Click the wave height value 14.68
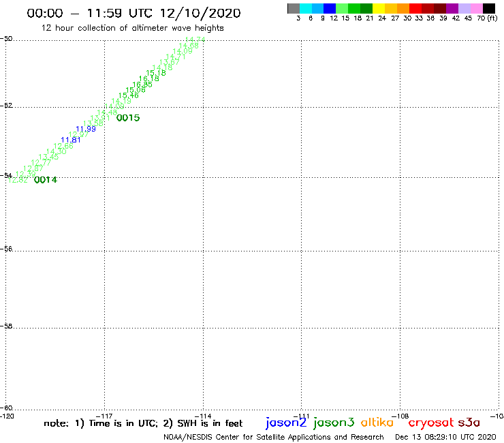This screenshot has width=504, height=443. point(189,46)
